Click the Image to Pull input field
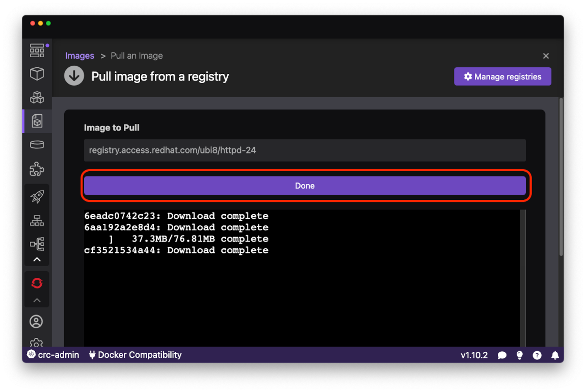 tap(305, 150)
